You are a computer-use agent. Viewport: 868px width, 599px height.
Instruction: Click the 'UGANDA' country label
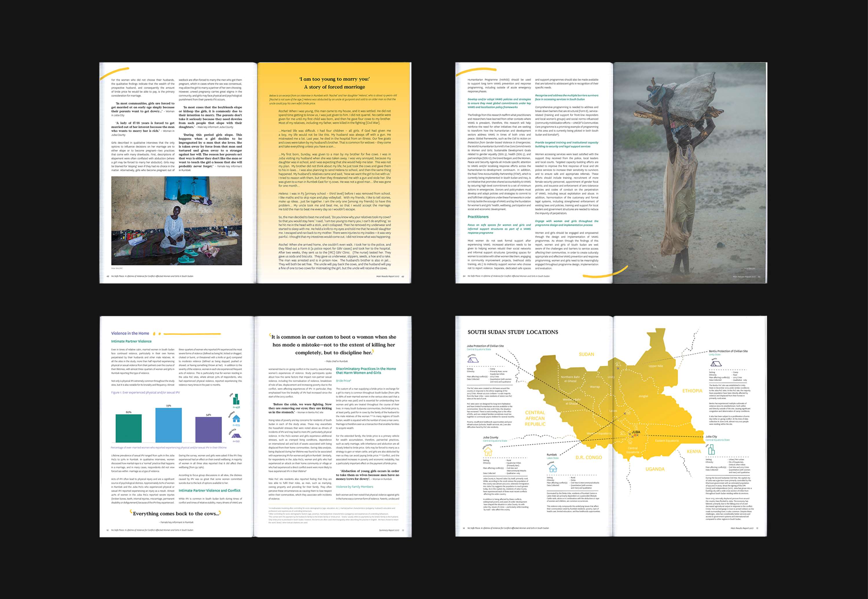(655, 469)
